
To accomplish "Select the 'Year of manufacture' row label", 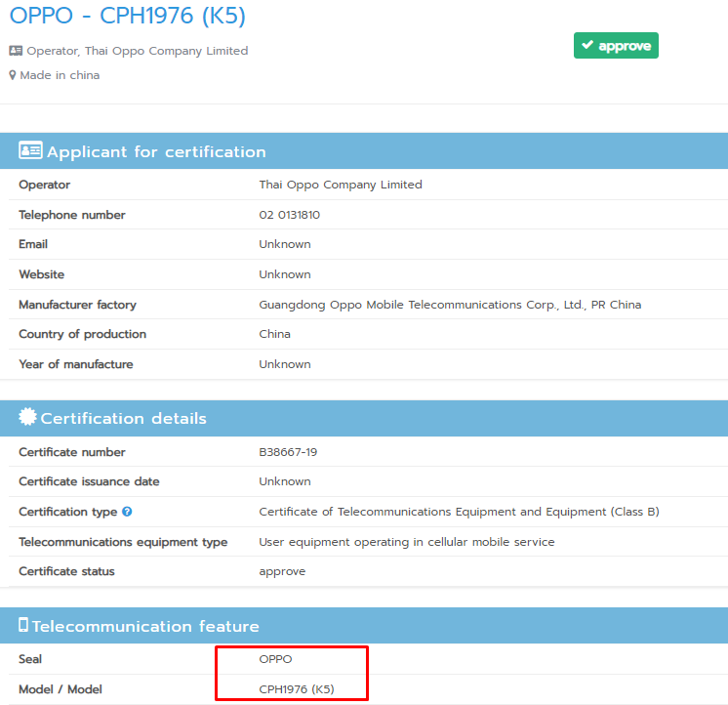I will coord(76,364).
